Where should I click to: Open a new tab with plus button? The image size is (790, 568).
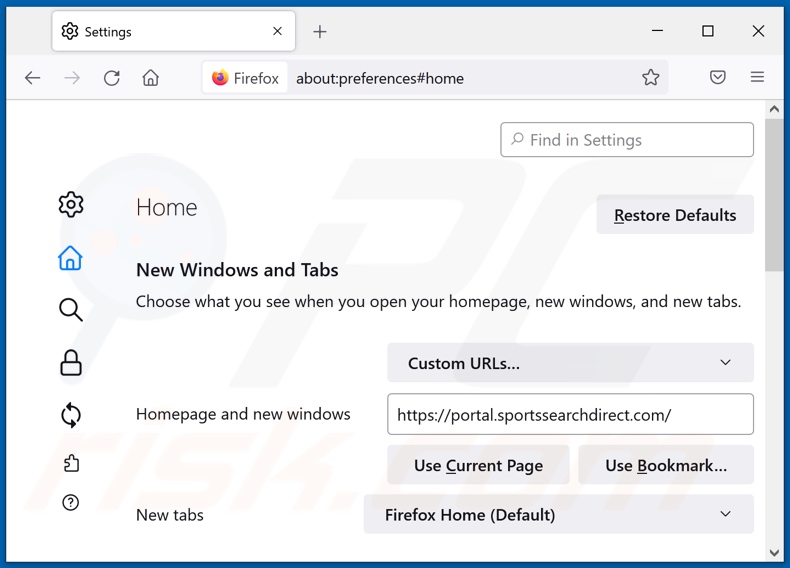319,32
